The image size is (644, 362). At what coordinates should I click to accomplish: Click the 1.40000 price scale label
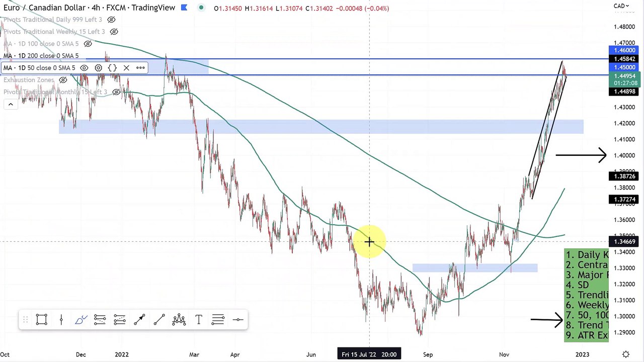pos(623,155)
